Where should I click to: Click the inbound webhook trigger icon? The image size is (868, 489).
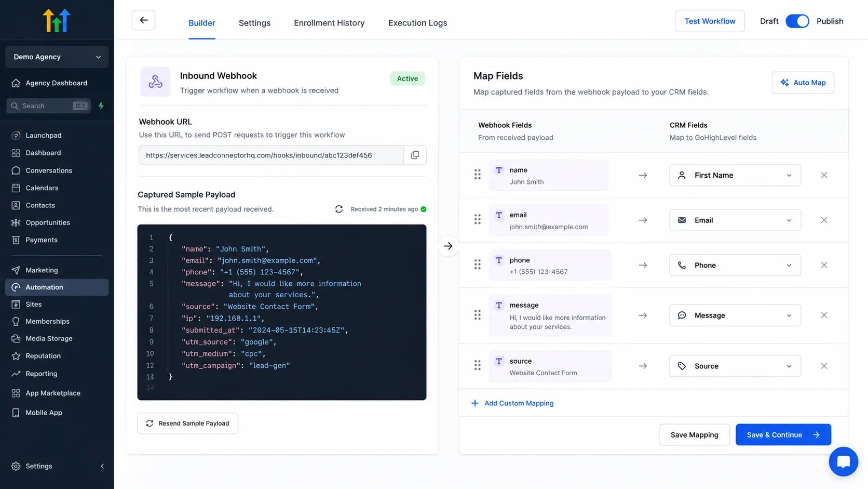(x=155, y=82)
